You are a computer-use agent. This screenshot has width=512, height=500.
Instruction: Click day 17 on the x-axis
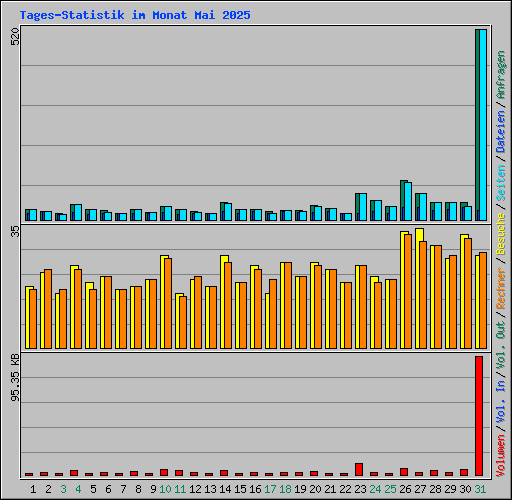[270, 489]
